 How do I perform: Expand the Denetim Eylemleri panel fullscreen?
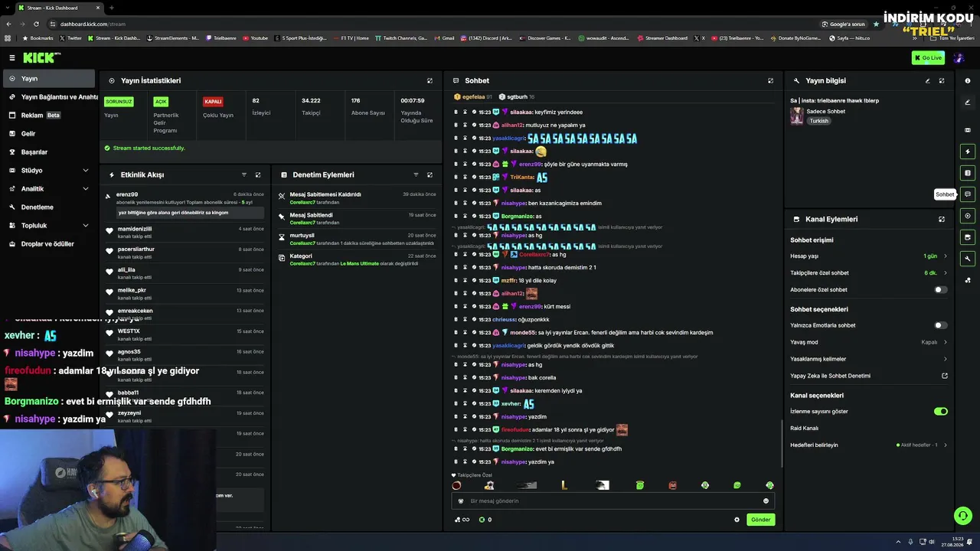tap(430, 174)
